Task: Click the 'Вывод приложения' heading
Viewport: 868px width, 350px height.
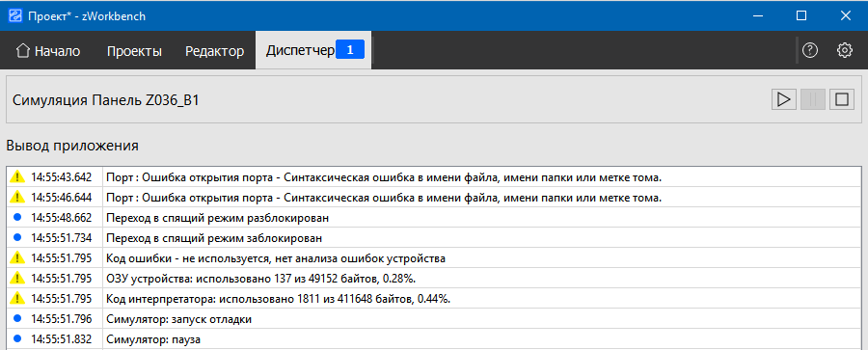Action: [72, 147]
